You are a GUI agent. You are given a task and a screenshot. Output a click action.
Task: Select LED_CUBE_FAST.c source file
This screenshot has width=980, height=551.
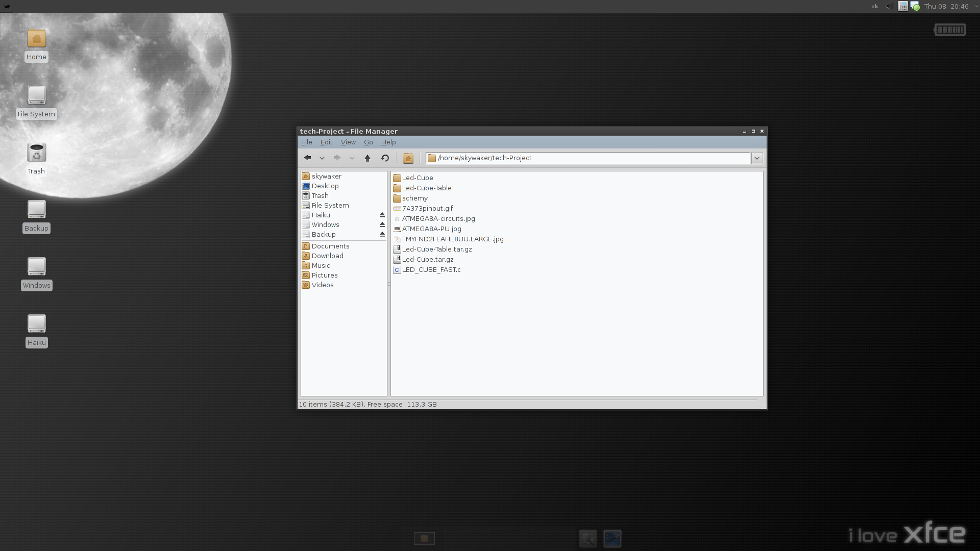(x=427, y=270)
